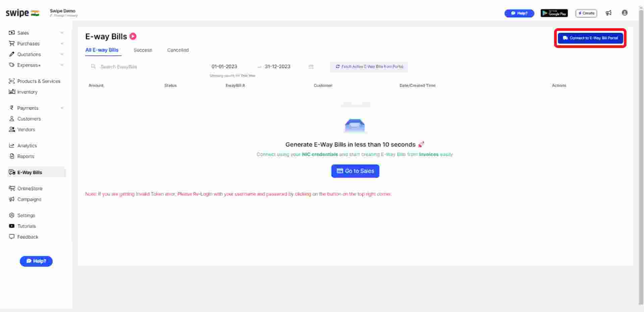Image resolution: width=644 pixels, height=312 pixels.
Task: Open Campaigns megaphone icon in sidebar
Action: pos(12,199)
